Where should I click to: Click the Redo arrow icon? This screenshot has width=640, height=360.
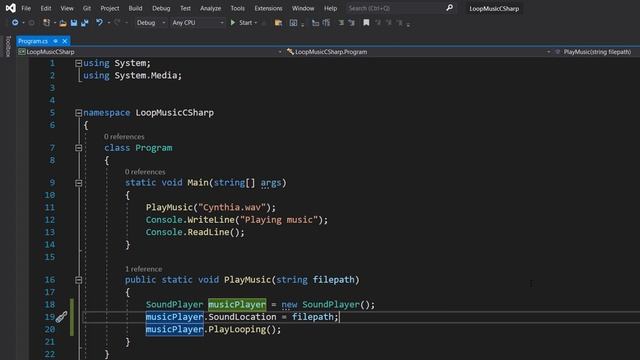click(117, 22)
